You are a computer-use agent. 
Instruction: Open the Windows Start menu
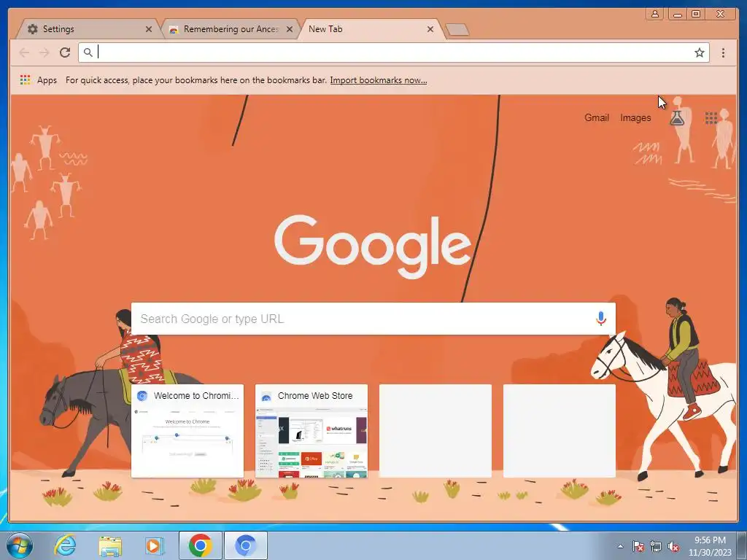20,545
